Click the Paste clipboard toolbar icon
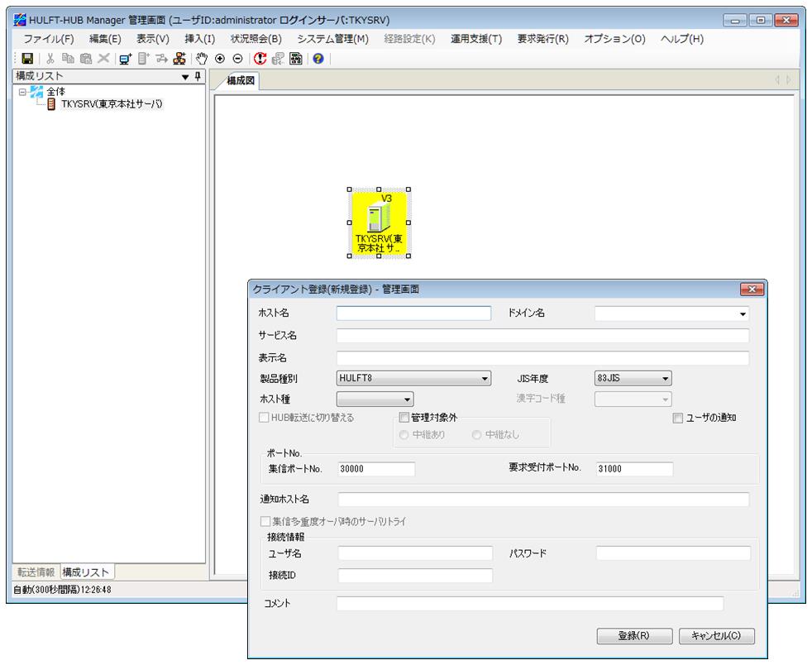This screenshot has width=812, height=665. coord(86,59)
